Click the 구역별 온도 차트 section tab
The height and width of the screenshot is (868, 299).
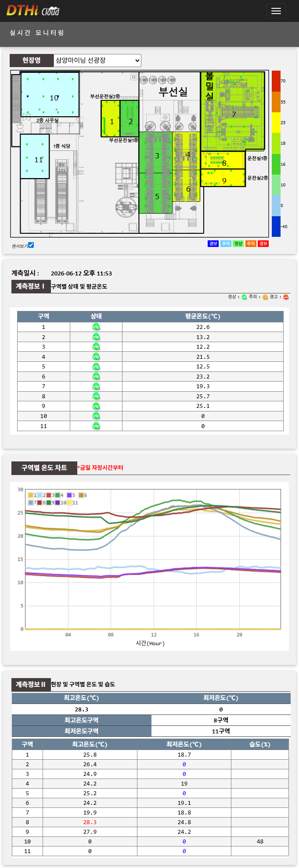[44, 468]
